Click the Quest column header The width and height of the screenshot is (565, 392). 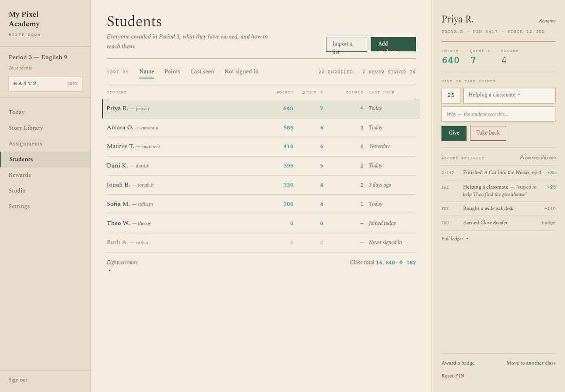click(313, 92)
